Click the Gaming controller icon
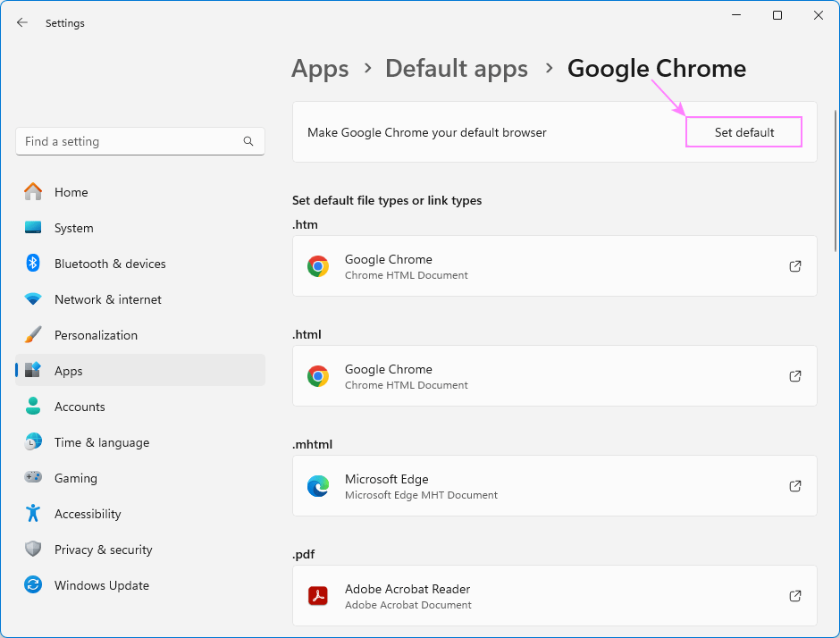Screen dimensions: 840x638 coord(33,477)
